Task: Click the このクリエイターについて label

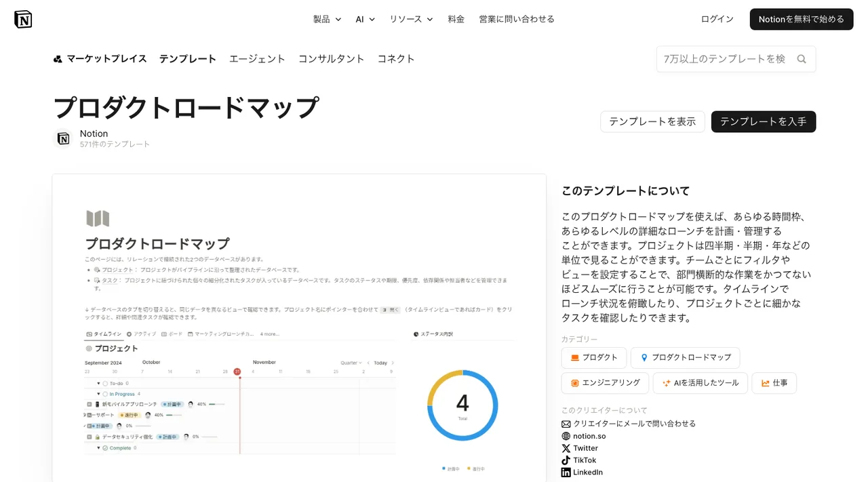Action: click(x=604, y=410)
